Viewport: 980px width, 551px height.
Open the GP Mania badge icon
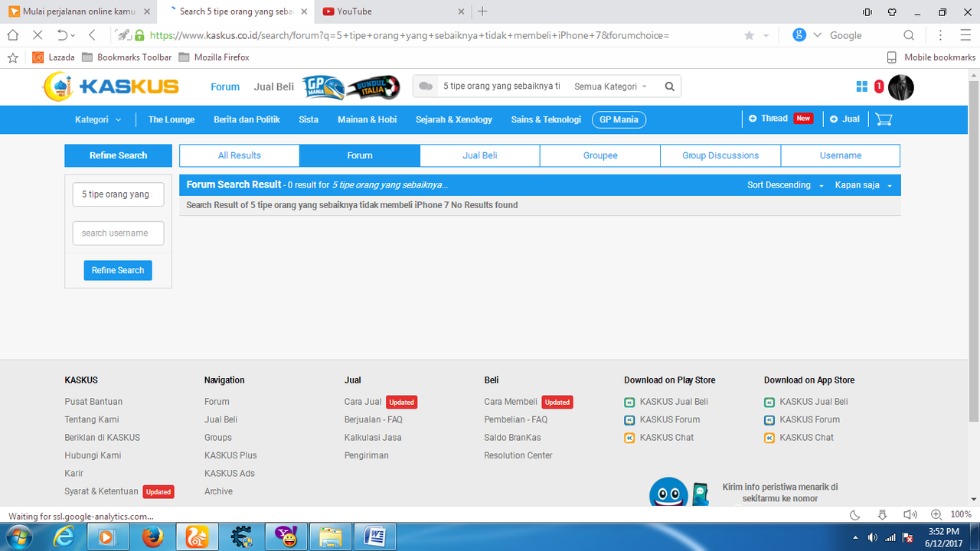pos(322,86)
